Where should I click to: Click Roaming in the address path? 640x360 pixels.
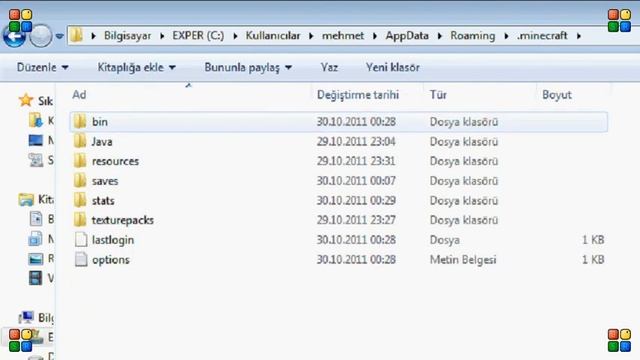pyautogui.click(x=473, y=36)
